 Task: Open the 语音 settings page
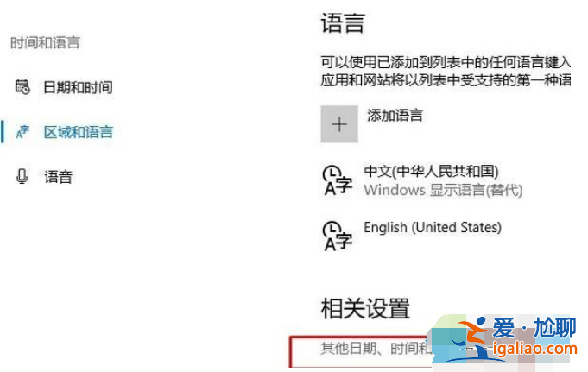(58, 177)
